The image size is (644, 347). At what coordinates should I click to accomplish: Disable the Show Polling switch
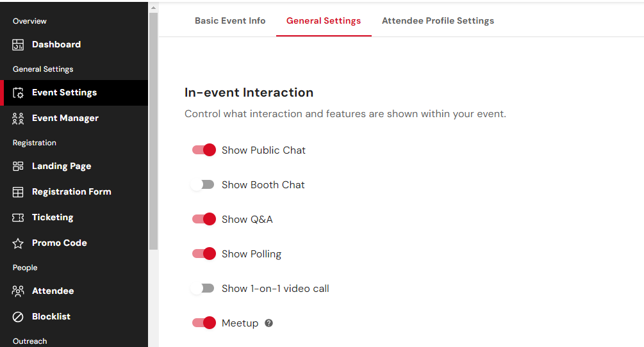[x=204, y=254]
